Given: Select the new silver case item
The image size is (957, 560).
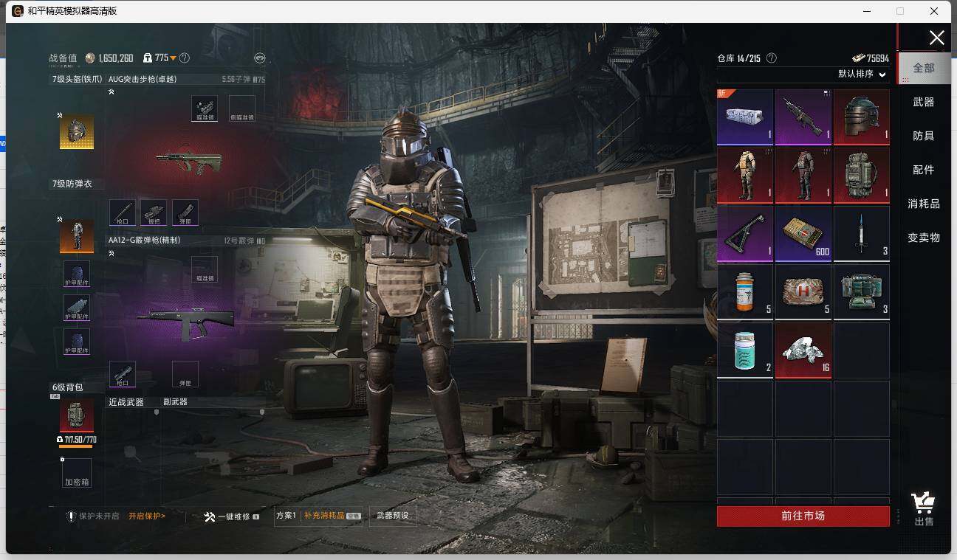Looking at the screenshot, I should tap(745, 117).
